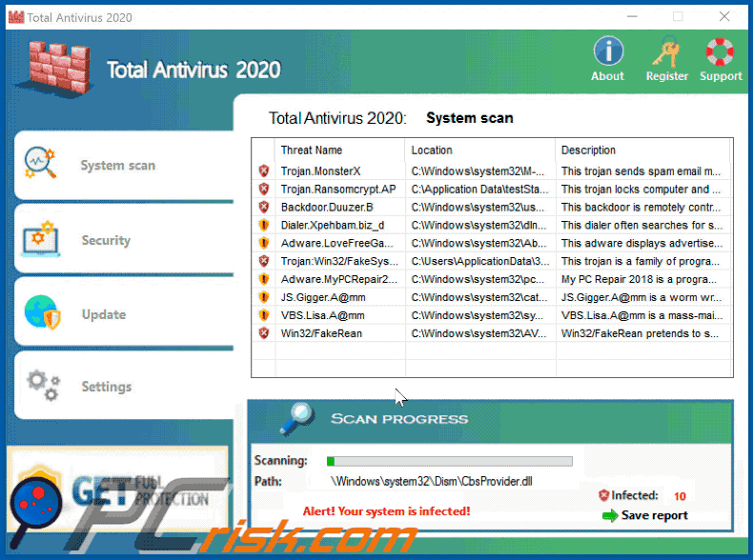Click orange warning shield beside VBS.Lisa.A@mm

264,315
